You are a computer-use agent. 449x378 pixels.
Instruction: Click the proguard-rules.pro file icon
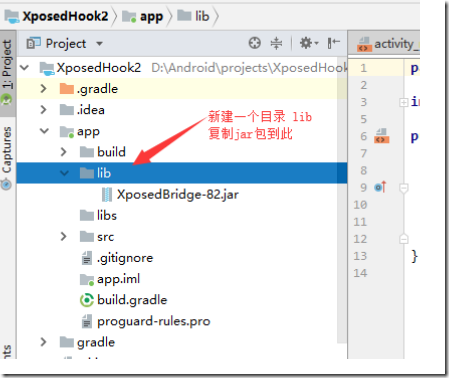[x=87, y=321]
